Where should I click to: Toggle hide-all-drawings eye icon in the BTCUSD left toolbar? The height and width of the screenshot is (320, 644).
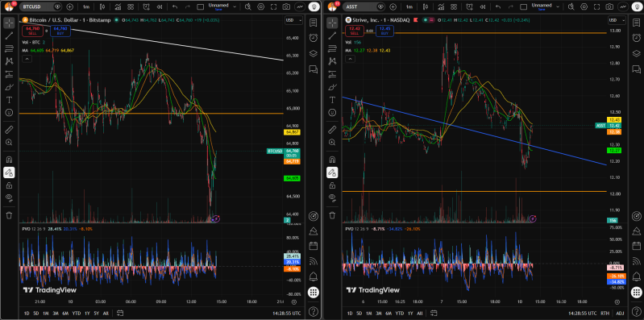[9, 197]
